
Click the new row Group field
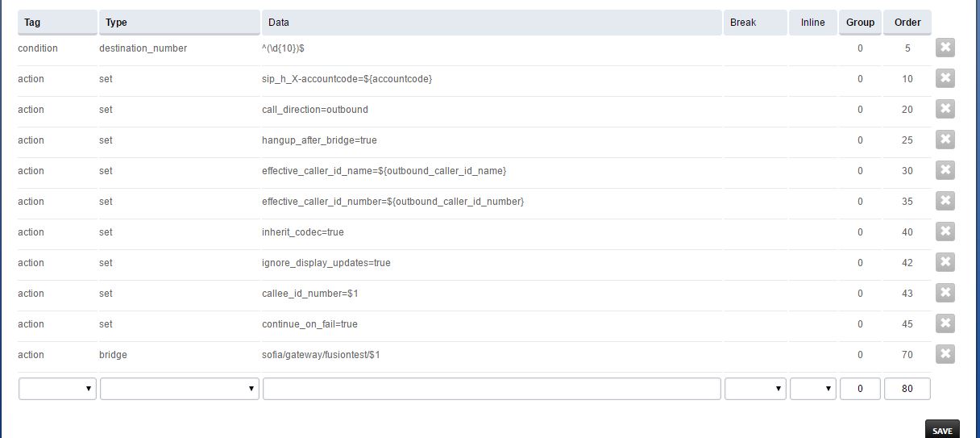pyautogui.click(x=860, y=389)
